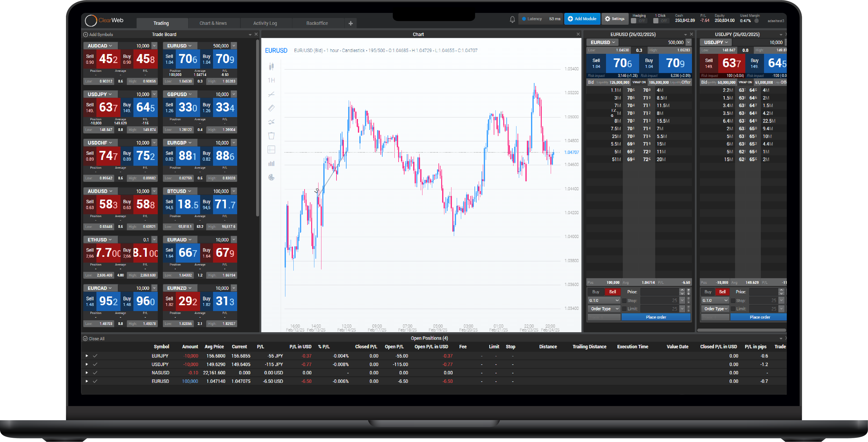
Task: Open chart type candlestick icon
Action: (271, 66)
